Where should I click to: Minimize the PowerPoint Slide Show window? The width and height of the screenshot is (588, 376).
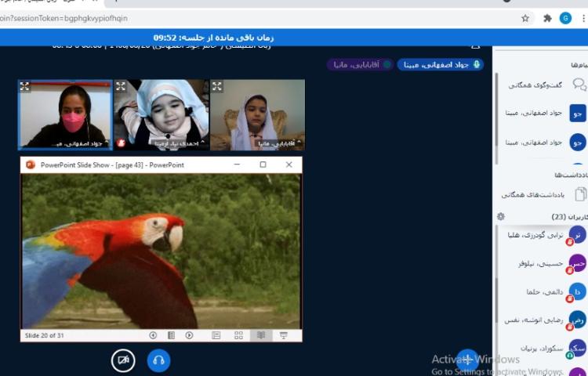click(237, 164)
